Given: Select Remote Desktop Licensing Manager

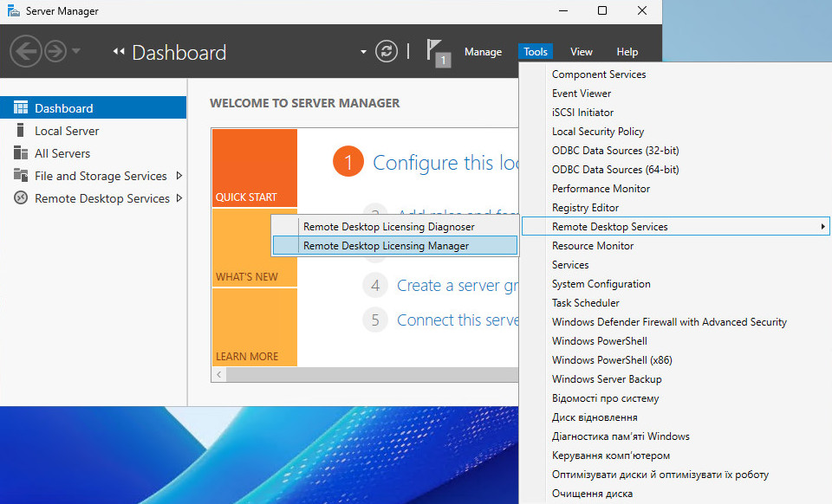Looking at the screenshot, I should tap(395, 245).
